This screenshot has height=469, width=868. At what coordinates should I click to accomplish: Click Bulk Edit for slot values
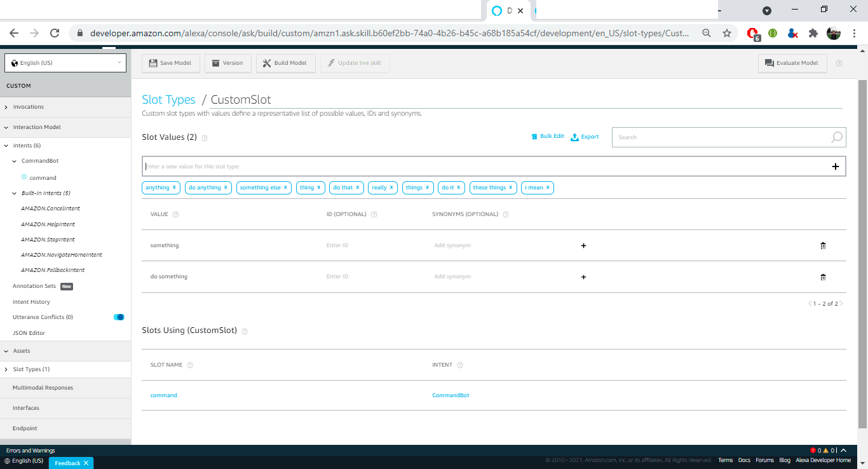tap(548, 137)
